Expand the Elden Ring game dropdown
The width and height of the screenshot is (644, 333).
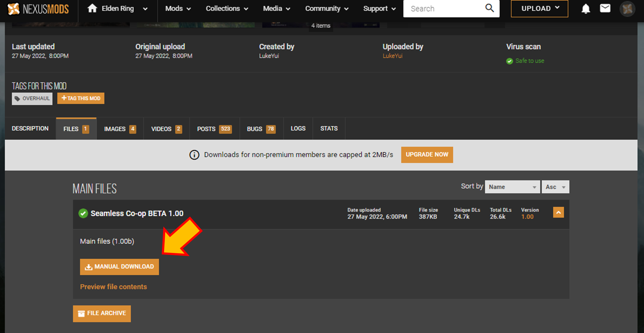point(145,9)
